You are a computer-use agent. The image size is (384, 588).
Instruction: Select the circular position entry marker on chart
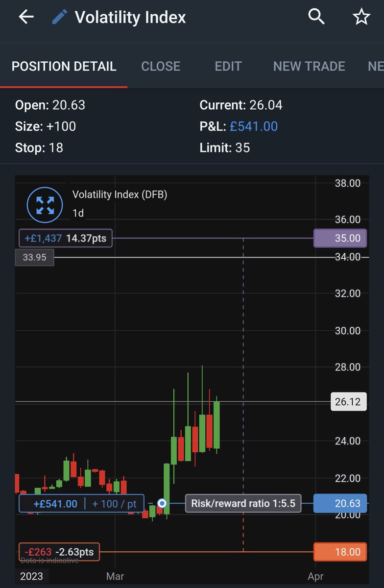click(x=162, y=503)
